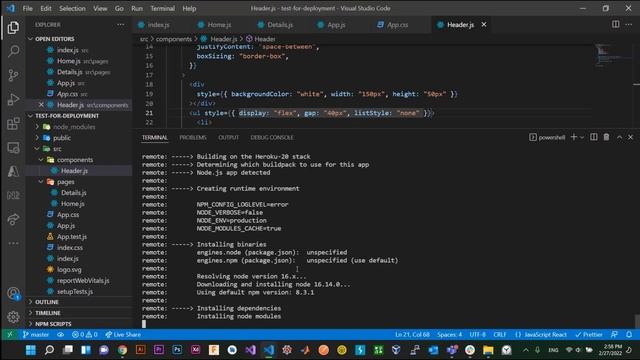Switch to the Debug Console tab

click(272, 138)
